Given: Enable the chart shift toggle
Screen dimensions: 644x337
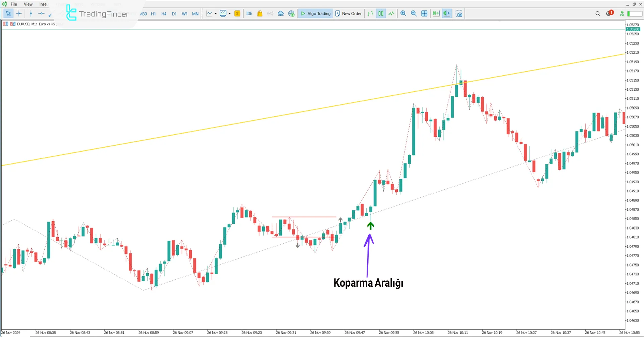Looking at the screenshot, I should pyautogui.click(x=447, y=14).
